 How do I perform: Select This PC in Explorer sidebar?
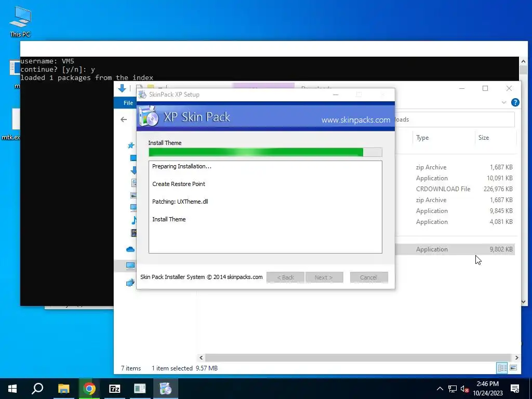130,265
